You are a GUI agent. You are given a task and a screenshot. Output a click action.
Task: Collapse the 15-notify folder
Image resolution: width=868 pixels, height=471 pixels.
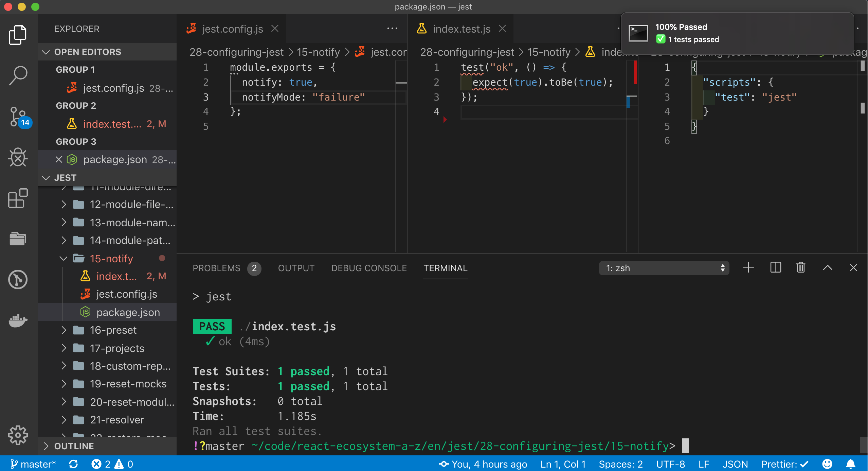(x=107, y=259)
